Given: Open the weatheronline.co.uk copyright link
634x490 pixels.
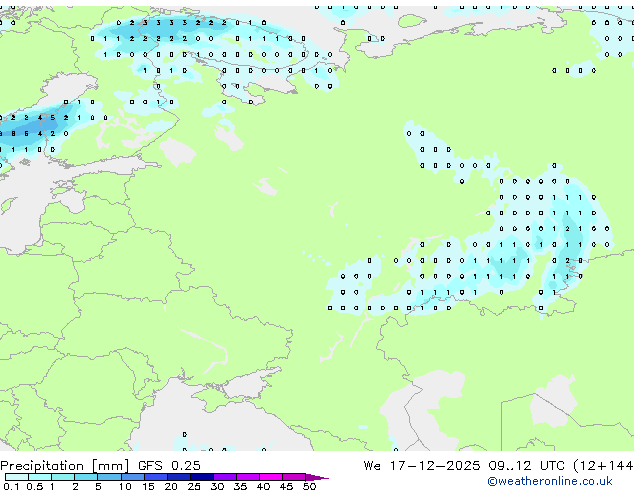Looking at the screenshot, I should click(550, 481).
